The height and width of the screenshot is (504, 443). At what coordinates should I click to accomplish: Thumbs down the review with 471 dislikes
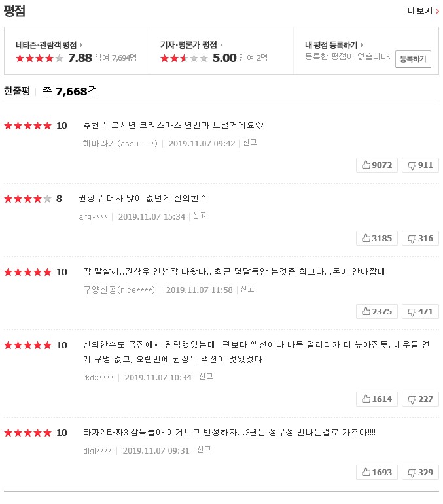point(420,312)
